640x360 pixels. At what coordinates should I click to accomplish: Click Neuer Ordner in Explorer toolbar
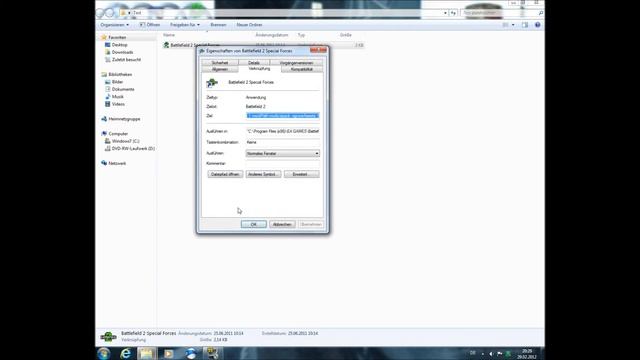point(249,25)
